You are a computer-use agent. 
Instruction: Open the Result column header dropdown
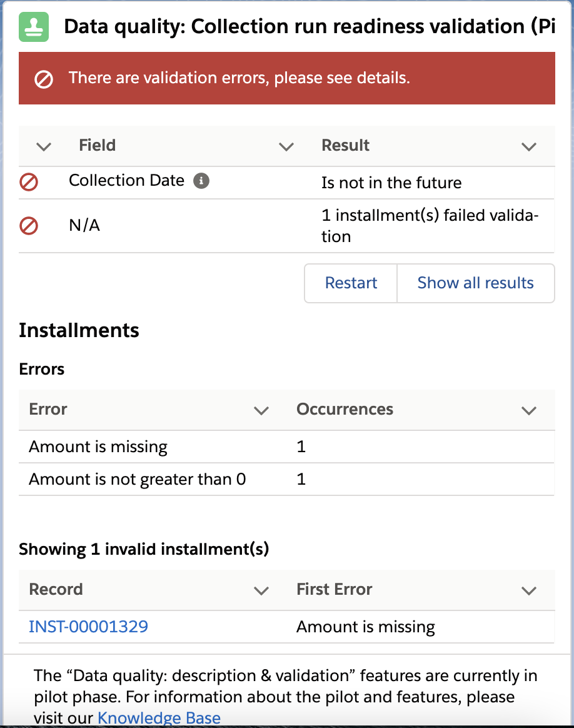pos(529,147)
